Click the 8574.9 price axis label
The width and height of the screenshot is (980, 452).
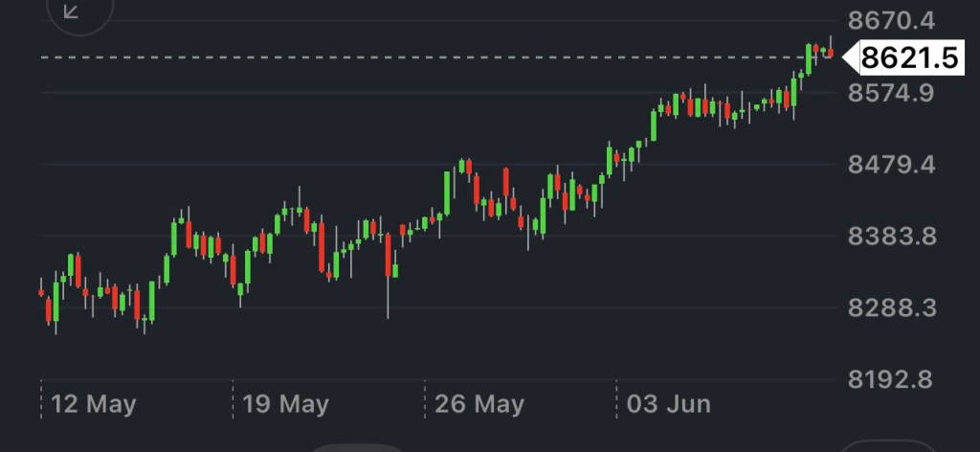(x=891, y=93)
